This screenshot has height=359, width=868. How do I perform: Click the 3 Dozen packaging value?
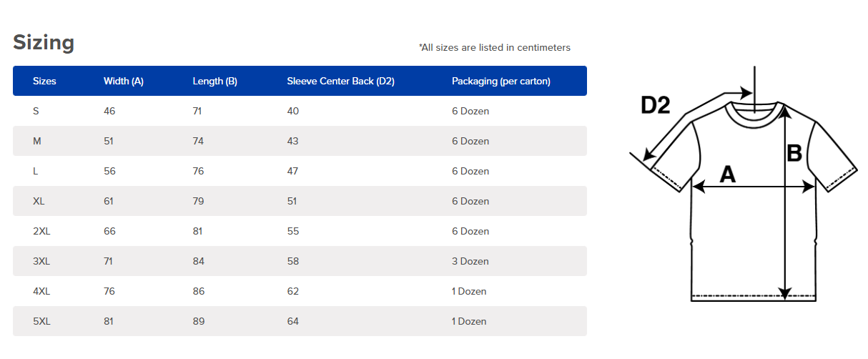pos(470,261)
